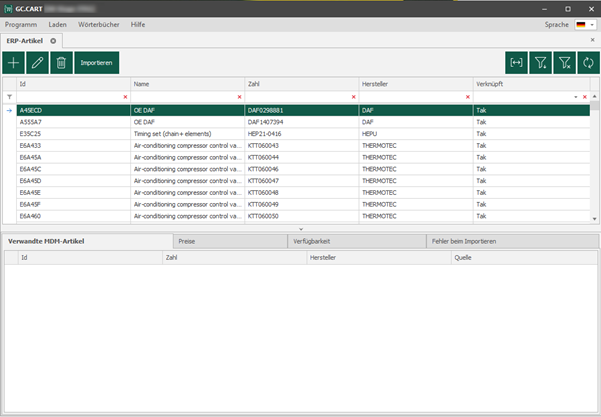601x417 pixels.
Task: Click the Timing set (chain + elements) cell
Action: (x=187, y=134)
